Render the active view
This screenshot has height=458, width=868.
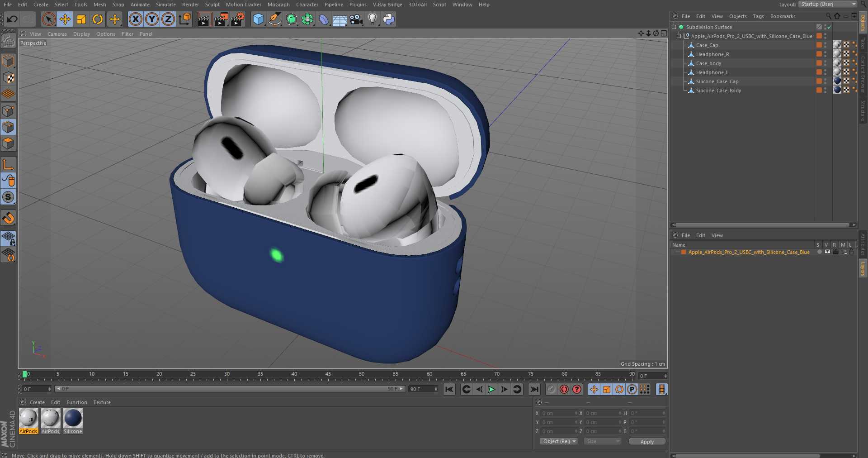pos(204,19)
